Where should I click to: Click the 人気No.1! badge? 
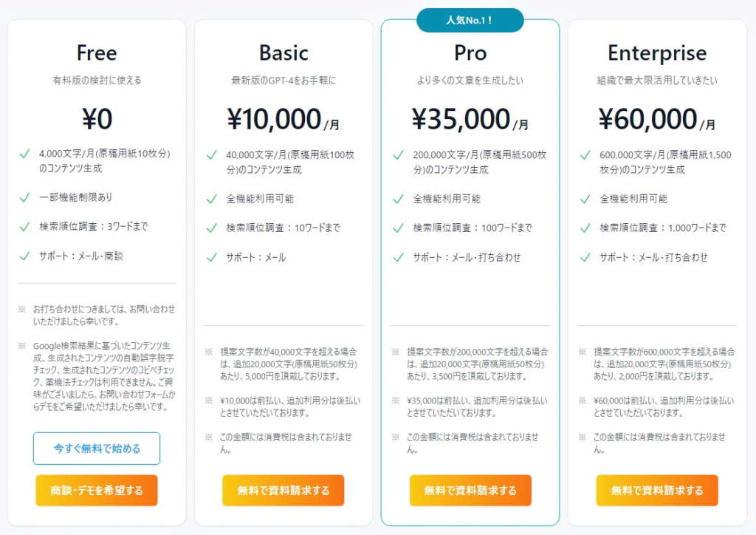point(470,20)
